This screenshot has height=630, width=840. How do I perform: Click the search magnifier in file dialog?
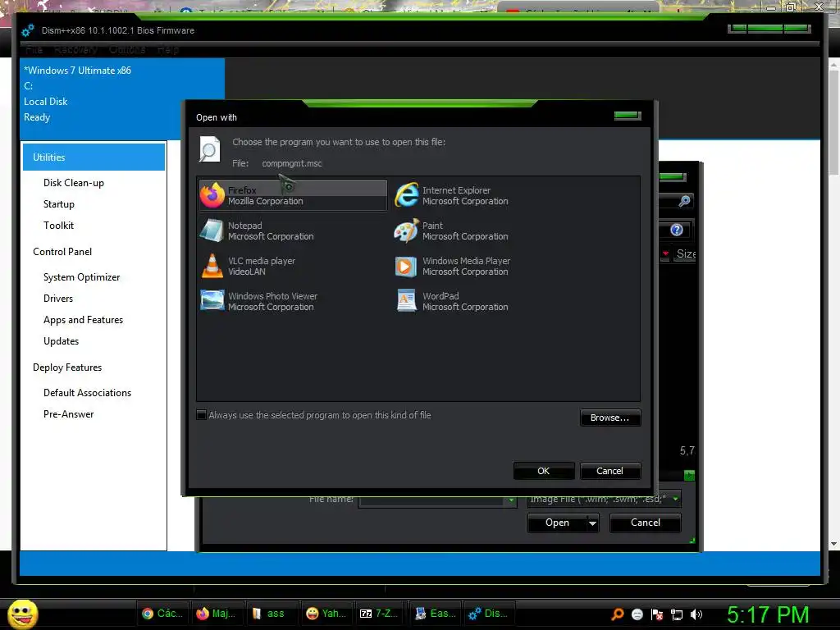[x=684, y=202]
